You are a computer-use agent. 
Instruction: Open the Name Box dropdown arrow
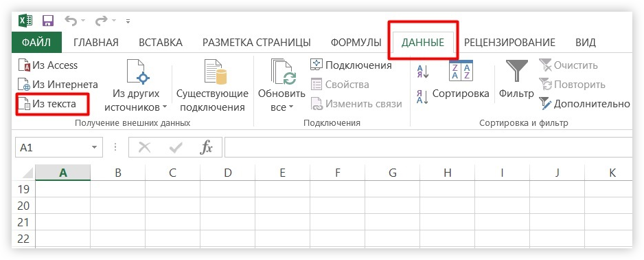click(95, 147)
